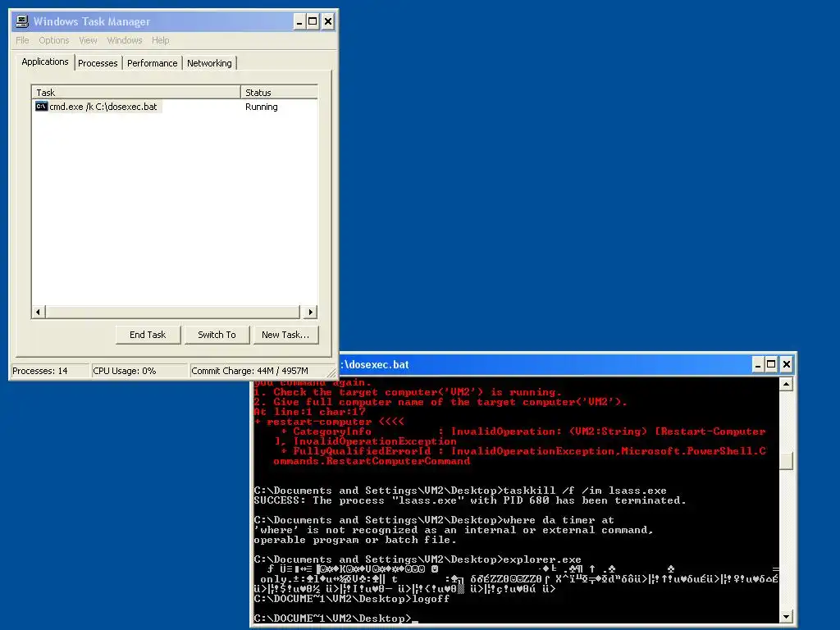
Task: Click the console scroll down arrow
Action: pyautogui.click(x=786, y=617)
